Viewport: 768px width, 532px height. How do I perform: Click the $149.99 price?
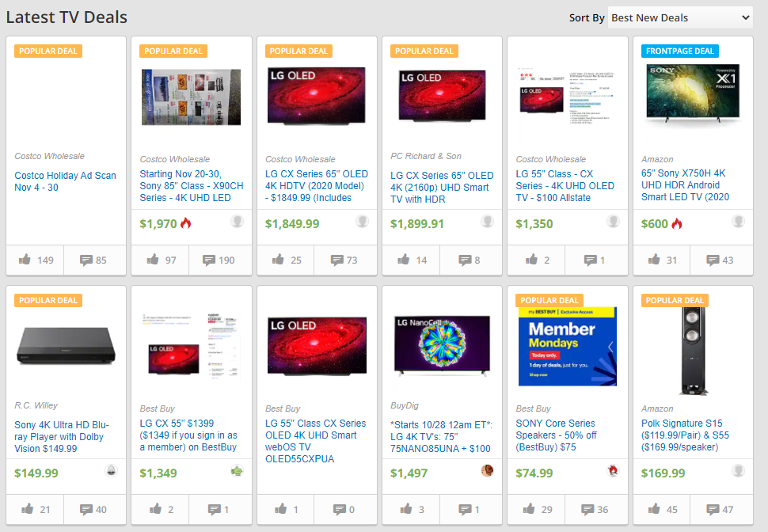pos(36,473)
